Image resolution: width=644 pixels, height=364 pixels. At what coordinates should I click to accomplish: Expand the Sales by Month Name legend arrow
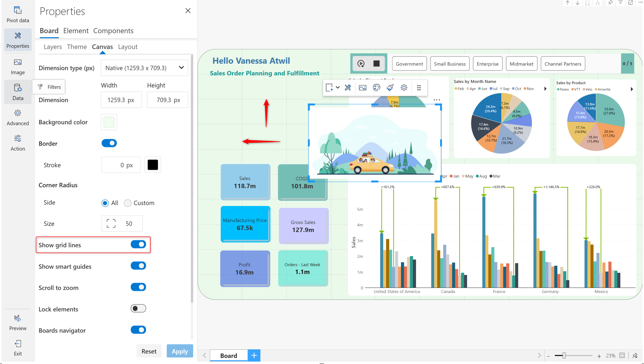[x=545, y=89]
